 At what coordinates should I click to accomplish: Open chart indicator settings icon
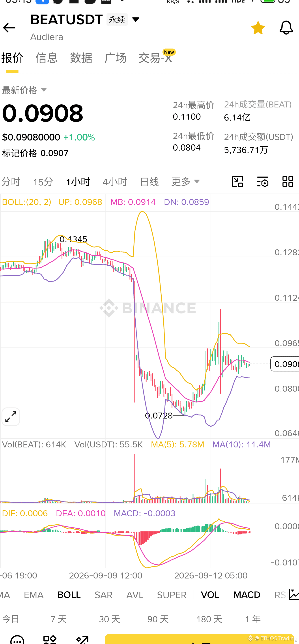pos(263,182)
